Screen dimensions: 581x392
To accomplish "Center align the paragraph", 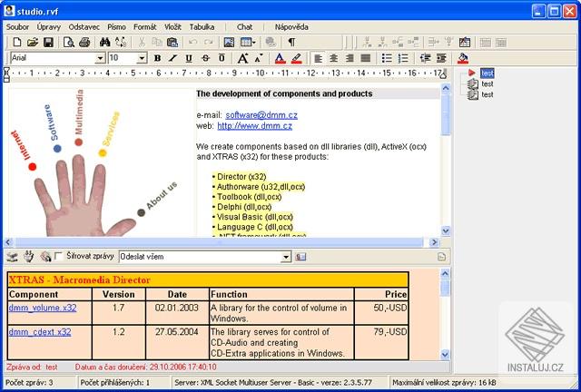I will coord(333,58).
